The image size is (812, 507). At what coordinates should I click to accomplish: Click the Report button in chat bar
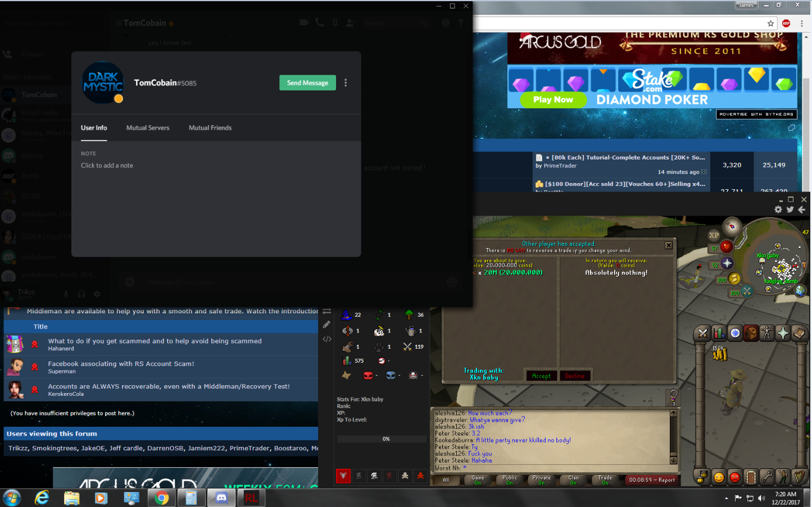click(x=652, y=480)
